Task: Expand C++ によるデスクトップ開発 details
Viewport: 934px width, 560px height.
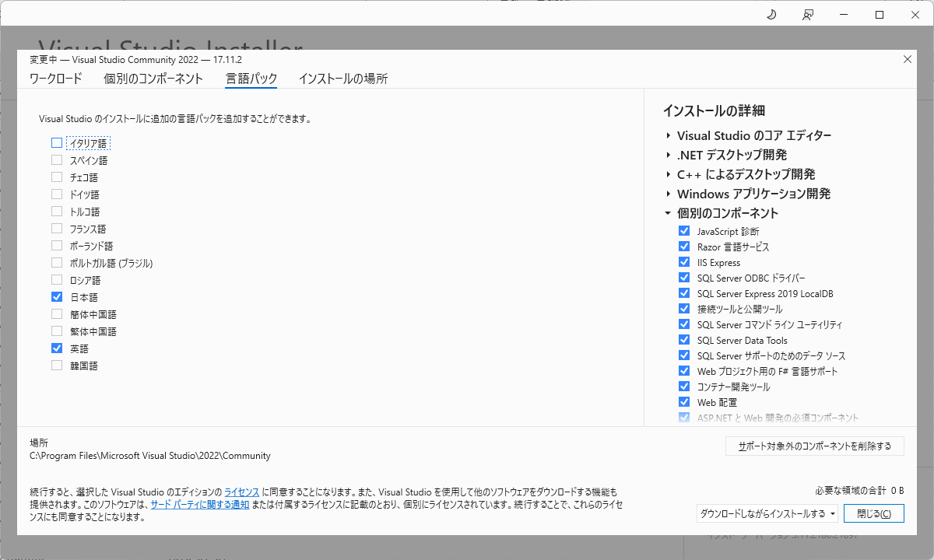Action: pyautogui.click(x=669, y=174)
